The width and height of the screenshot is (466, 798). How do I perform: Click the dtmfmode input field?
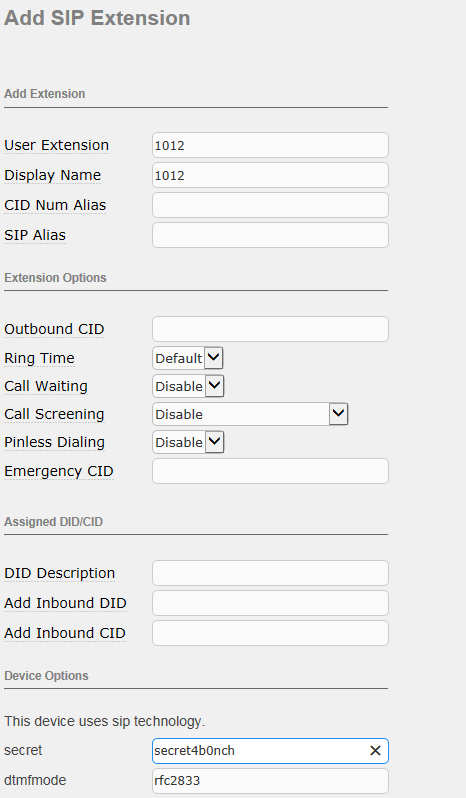click(270, 781)
